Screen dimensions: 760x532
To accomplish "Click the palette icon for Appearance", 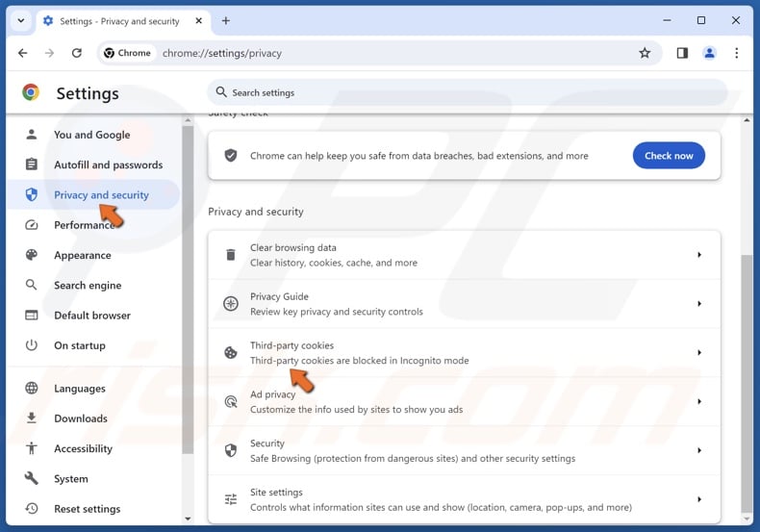I will [32, 255].
